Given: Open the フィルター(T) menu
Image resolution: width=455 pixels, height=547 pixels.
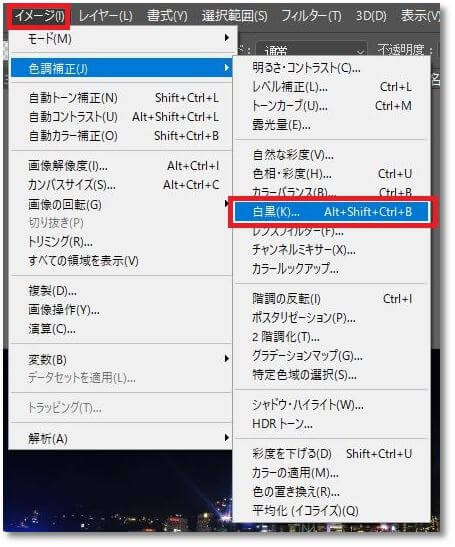Looking at the screenshot, I should [x=311, y=16].
